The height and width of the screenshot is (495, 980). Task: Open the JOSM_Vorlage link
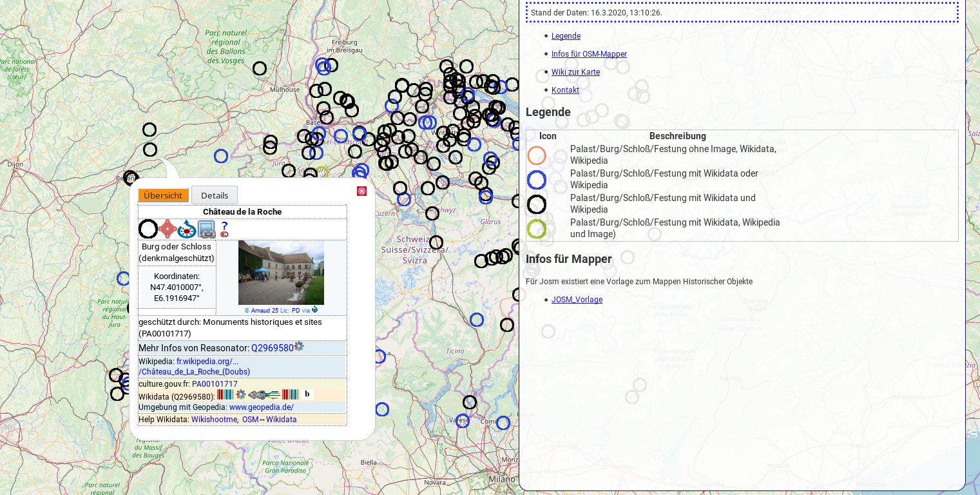click(577, 300)
